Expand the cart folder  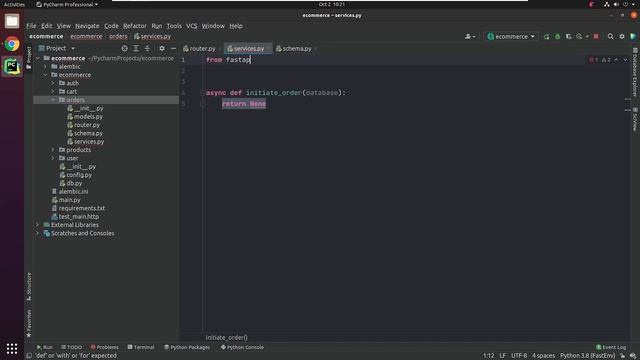click(x=53, y=91)
